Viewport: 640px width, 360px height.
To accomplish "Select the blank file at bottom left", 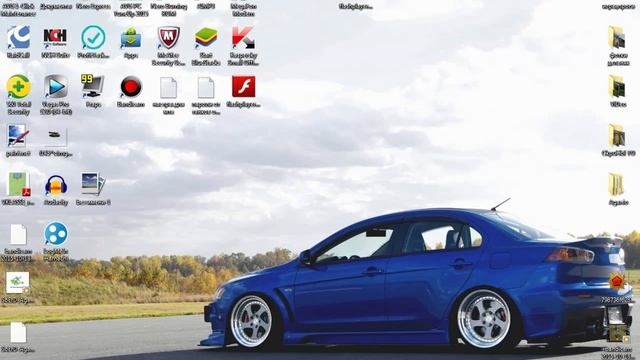I will 18,333.
